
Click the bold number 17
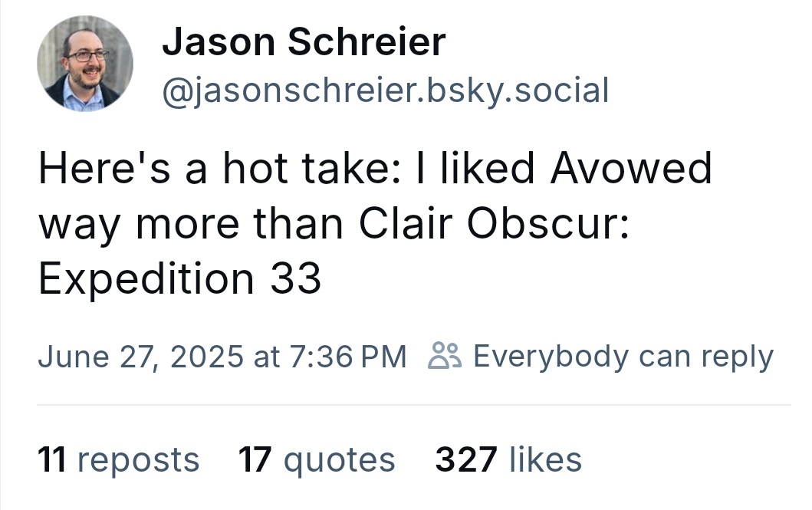tap(255, 460)
